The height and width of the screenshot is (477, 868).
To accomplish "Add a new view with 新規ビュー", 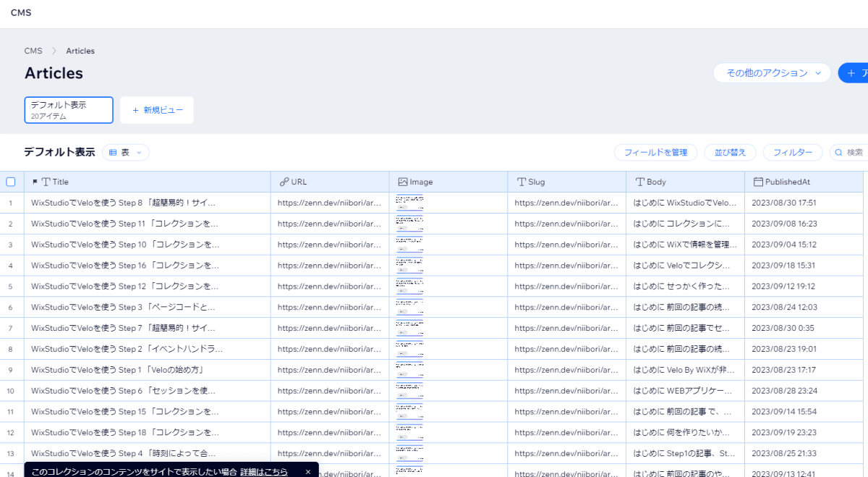I will point(157,110).
